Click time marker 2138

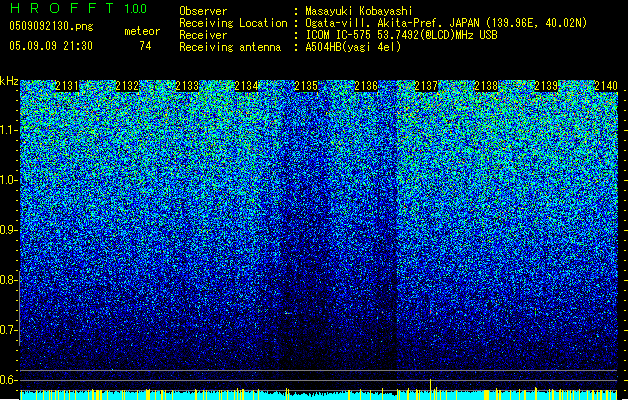486,86
